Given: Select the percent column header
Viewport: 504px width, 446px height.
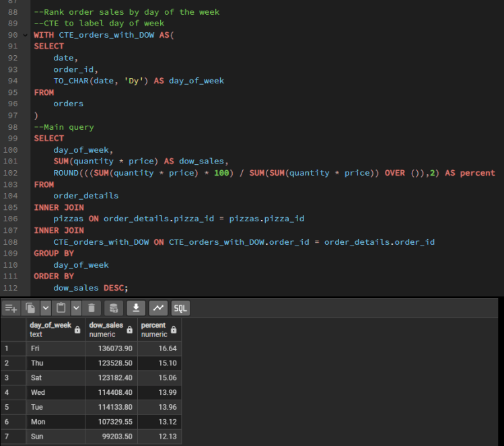Looking at the screenshot, I should (x=153, y=329).
